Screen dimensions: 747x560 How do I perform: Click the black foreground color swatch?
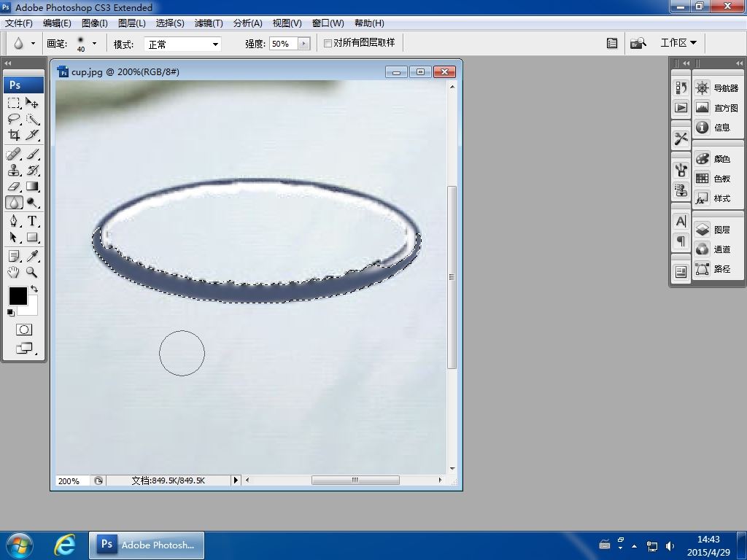pos(17,295)
